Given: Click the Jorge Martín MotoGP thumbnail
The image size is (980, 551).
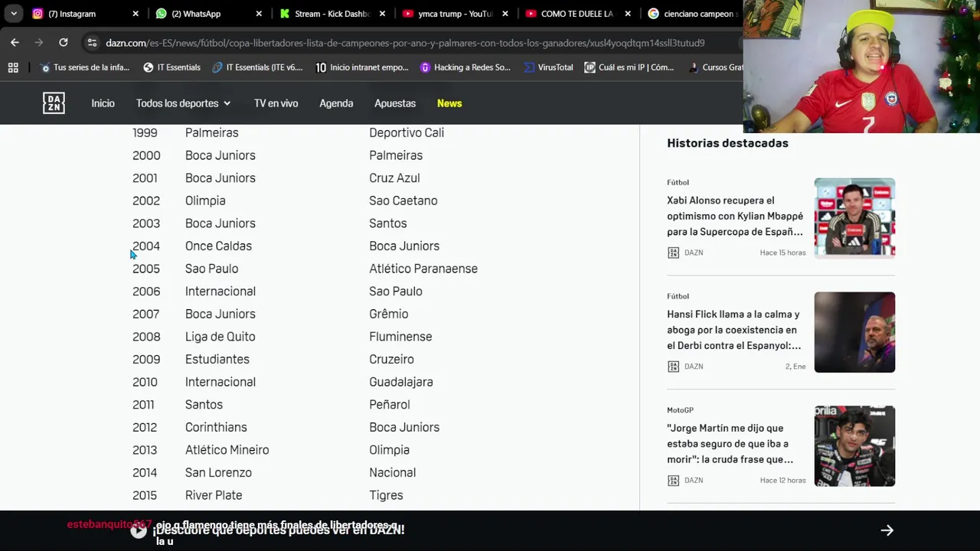Looking at the screenshot, I should click(854, 446).
